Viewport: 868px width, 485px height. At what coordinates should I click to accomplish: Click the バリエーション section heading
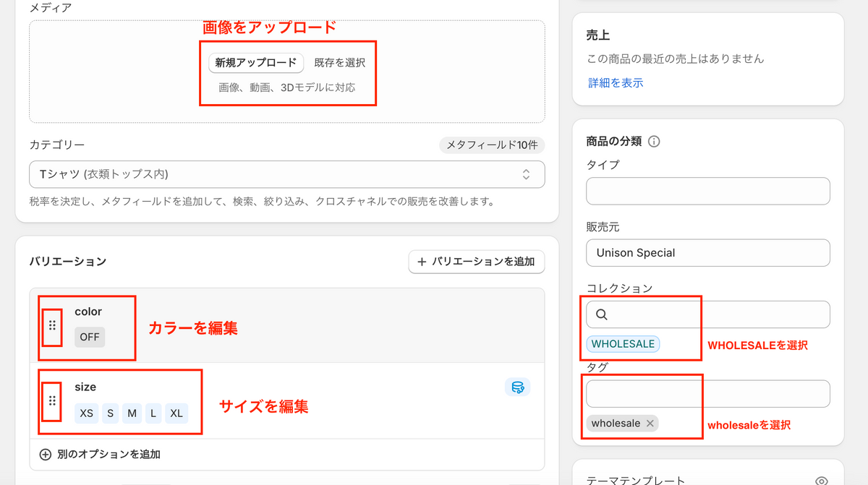click(68, 261)
